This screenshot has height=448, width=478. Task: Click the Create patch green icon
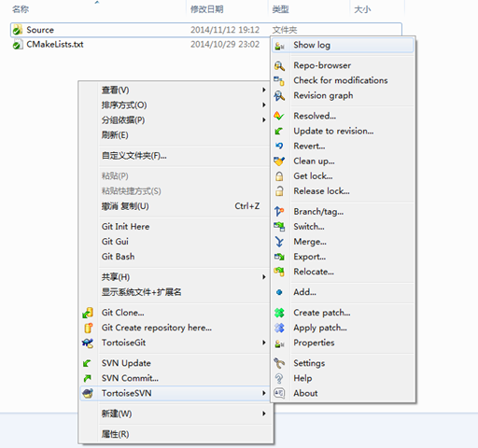(279, 313)
